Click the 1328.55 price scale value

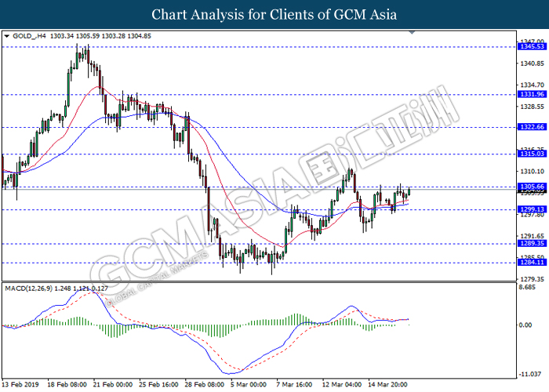click(x=533, y=107)
